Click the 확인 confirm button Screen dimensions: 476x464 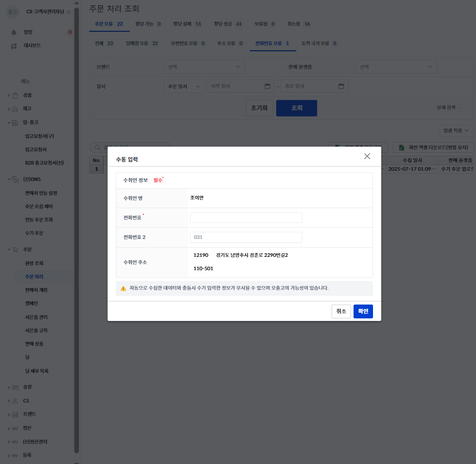363,311
